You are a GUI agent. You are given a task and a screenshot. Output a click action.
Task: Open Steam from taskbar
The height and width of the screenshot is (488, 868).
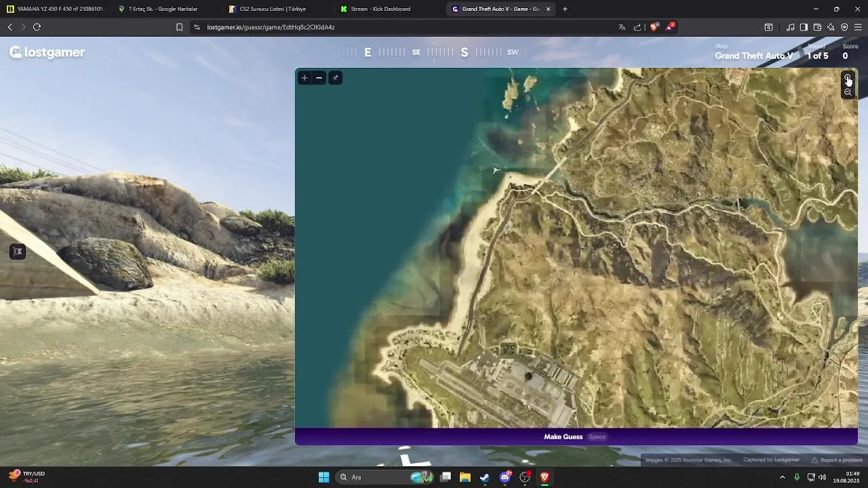point(485,477)
